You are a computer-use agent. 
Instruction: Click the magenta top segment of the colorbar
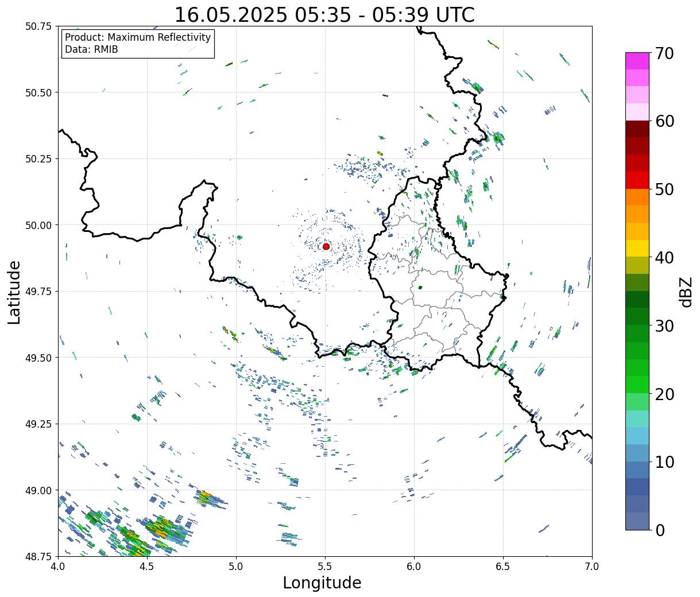[637, 61]
